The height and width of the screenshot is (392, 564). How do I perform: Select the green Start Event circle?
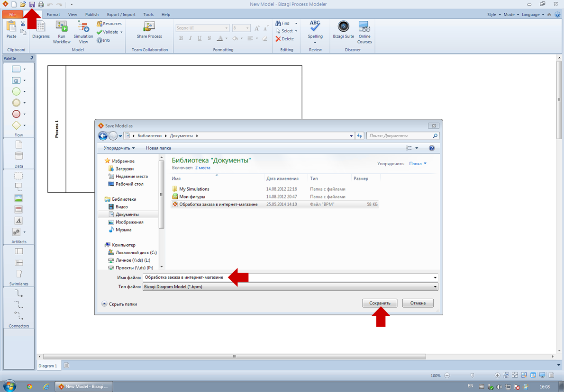pos(16,92)
